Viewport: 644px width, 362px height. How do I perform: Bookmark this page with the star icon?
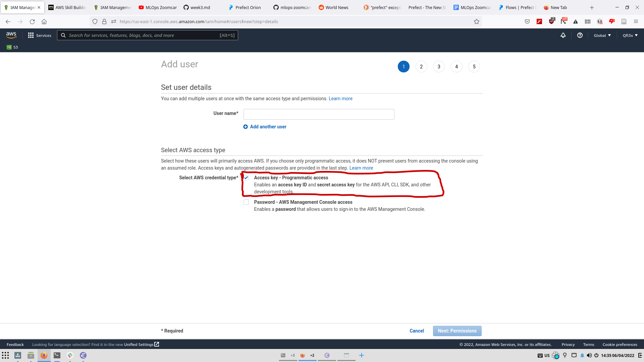pos(477,21)
